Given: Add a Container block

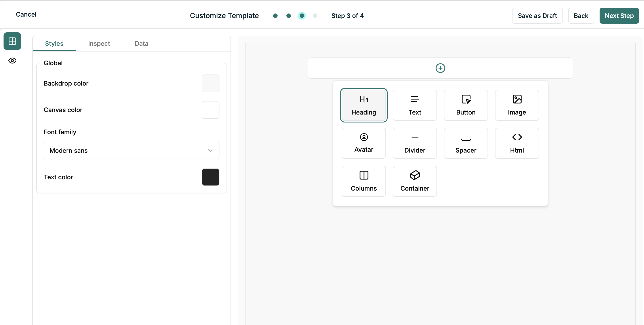Looking at the screenshot, I should 415,181.
